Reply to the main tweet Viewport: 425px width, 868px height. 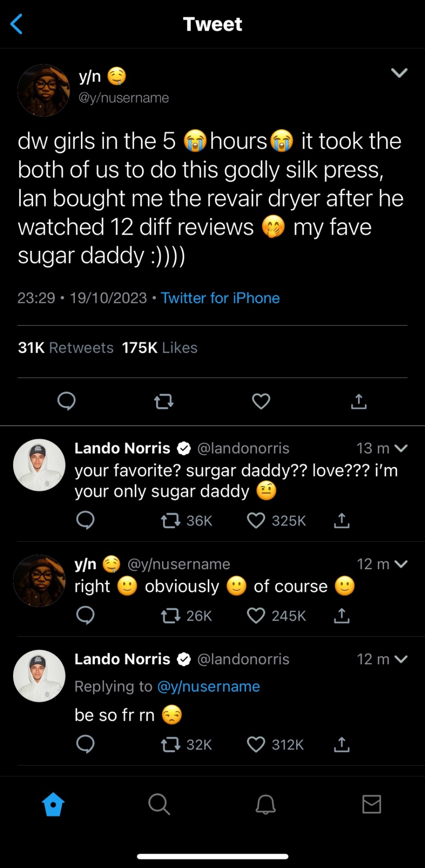click(67, 401)
